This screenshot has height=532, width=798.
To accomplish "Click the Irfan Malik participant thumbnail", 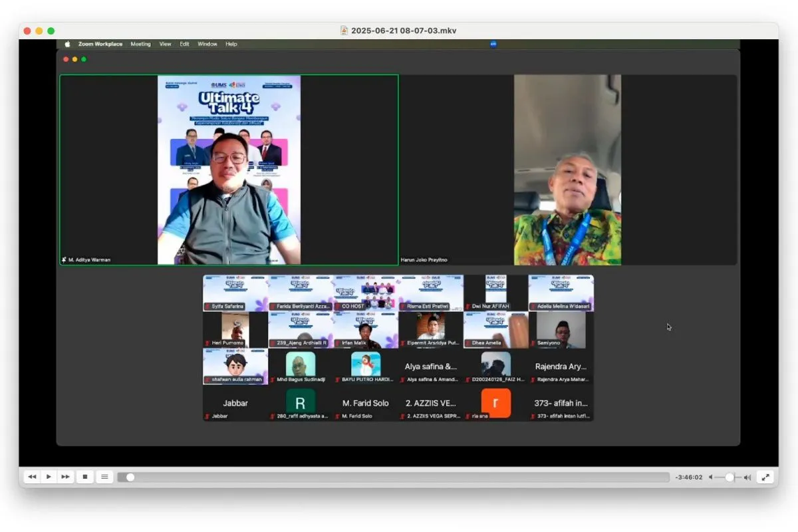I will click(366, 331).
